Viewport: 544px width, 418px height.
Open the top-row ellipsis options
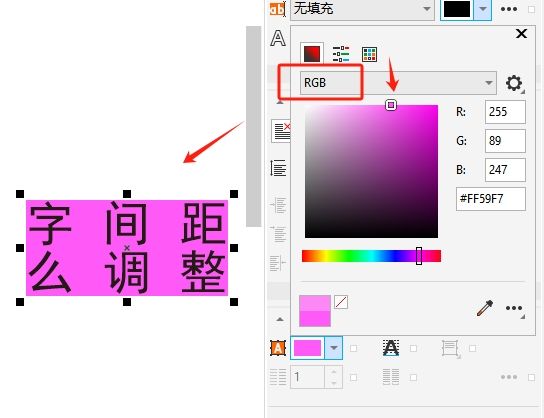pyautogui.click(x=509, y=9)
